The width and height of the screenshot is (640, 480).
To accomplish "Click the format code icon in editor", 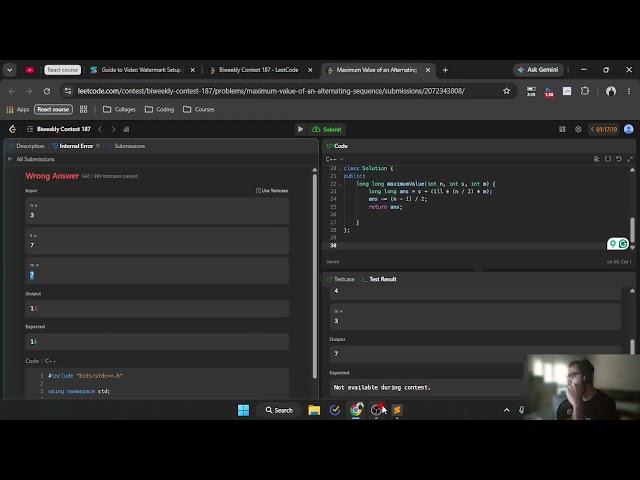I will [596, 159].
